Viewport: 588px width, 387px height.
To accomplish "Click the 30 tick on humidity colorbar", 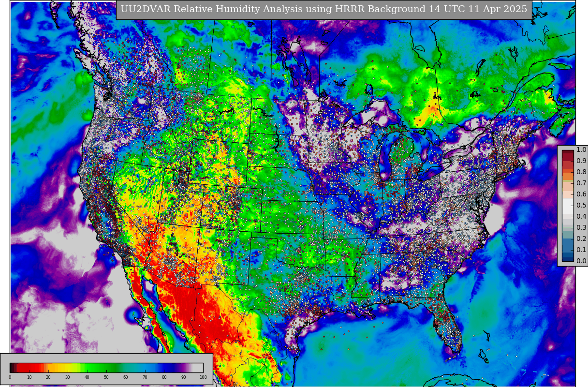I will coord(68,377).
